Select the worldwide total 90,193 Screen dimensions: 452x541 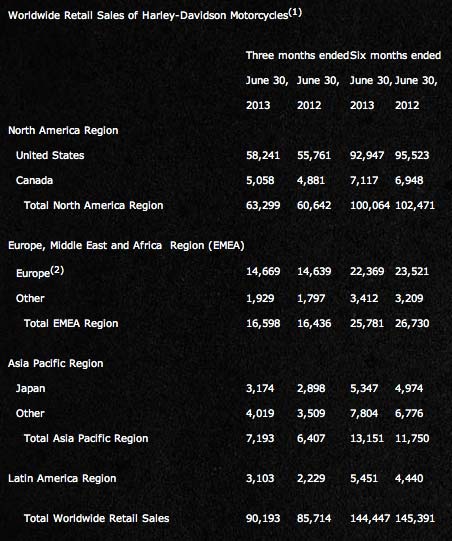263,518
